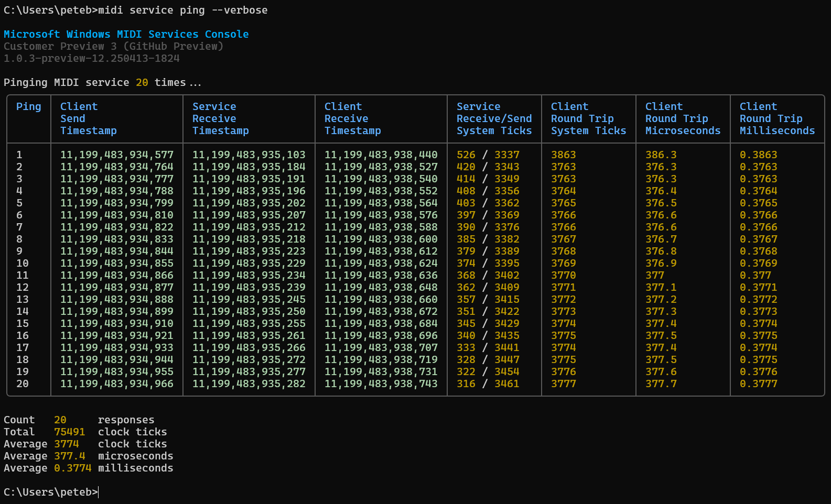Click the '526 / 3337' ticks value

[x=488, y=155]
